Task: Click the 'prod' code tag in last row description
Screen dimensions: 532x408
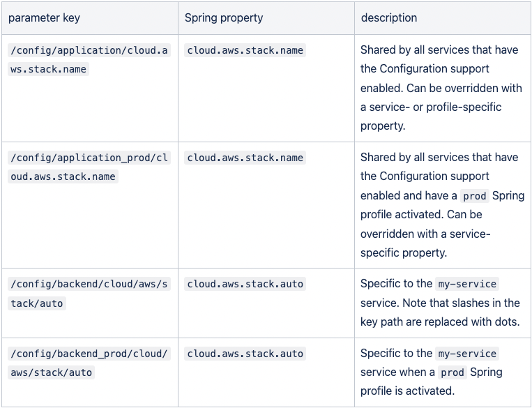Action: coord(453,372)
